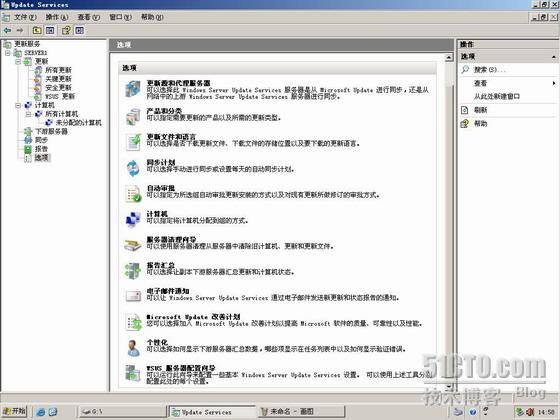Open 更新源和代理服务器 option icon

click(133, 89)
